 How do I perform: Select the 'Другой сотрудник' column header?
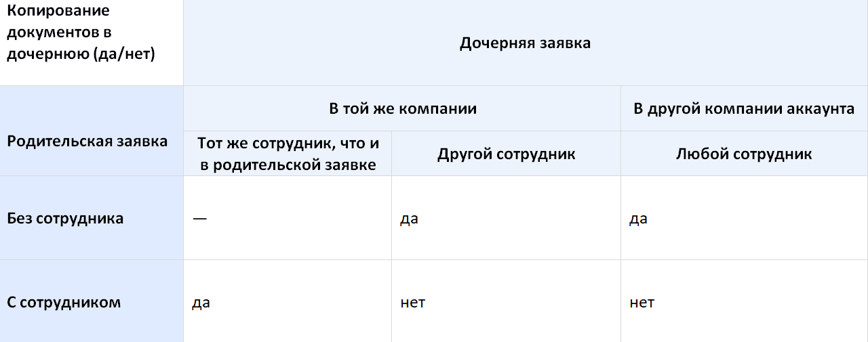[x=506, y=154]
